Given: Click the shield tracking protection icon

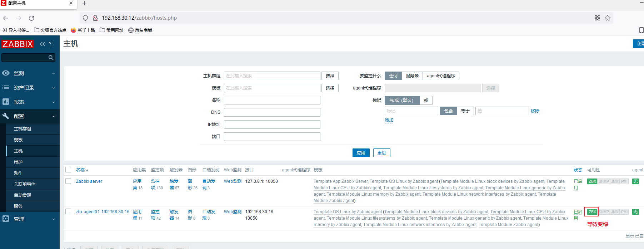Looking at the screenshot, I should click(x=85, y=18).
